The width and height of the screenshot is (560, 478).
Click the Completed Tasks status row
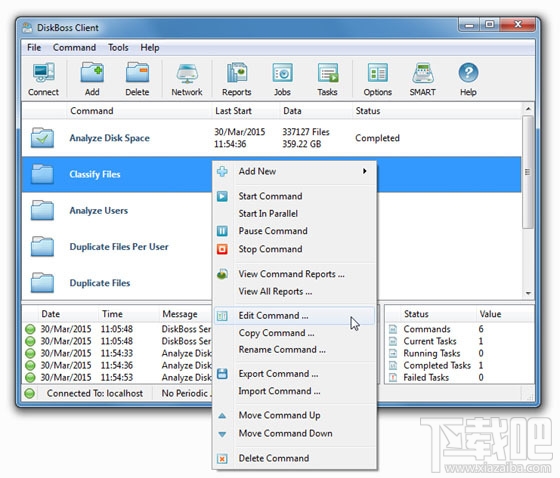point(460,365)
